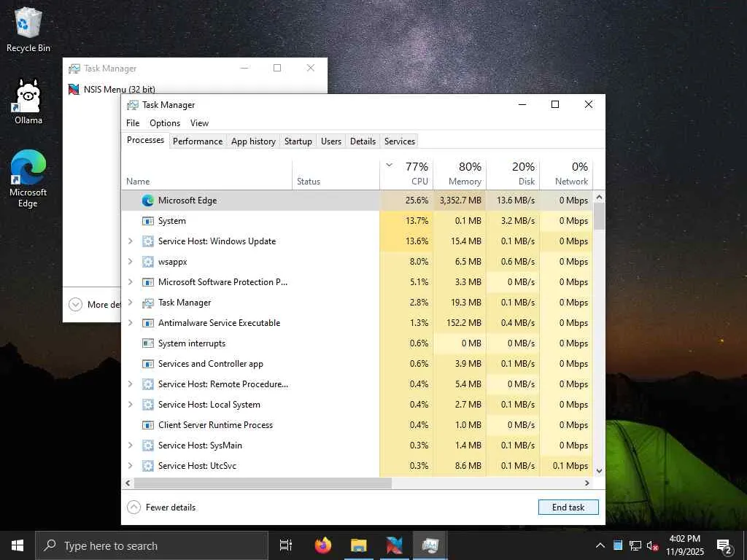Click the horizontal scrollbar right arrow
The height and width of the screenshot is (560, 747).
pyautogui.click(x=587, y=483)
